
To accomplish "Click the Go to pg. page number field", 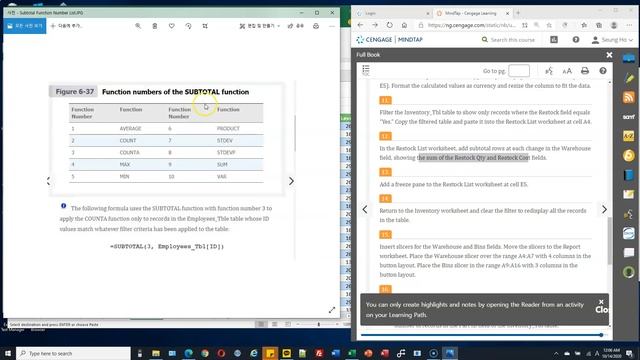I will pyautogui.click(x=519, y=71).
